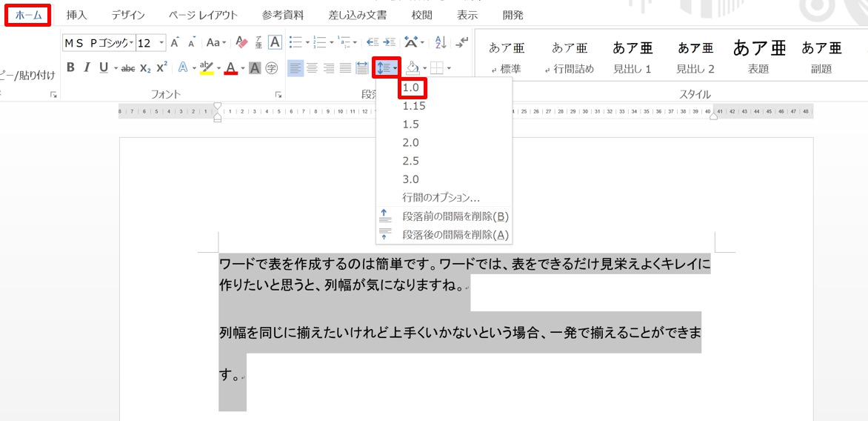This screenshot has height=421, width=868.
Task: Apply yellow text highlight color
Action: pyautogui.click(x=206, y=67)
